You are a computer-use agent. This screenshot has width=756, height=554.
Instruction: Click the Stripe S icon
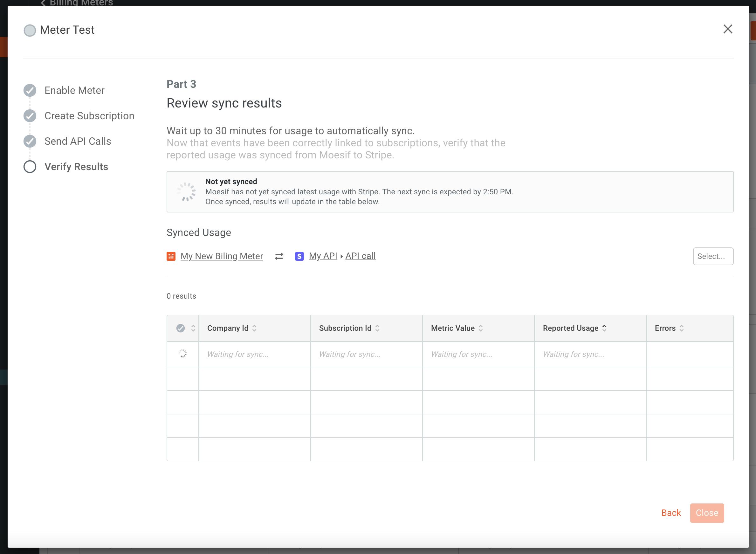point(299,256)
